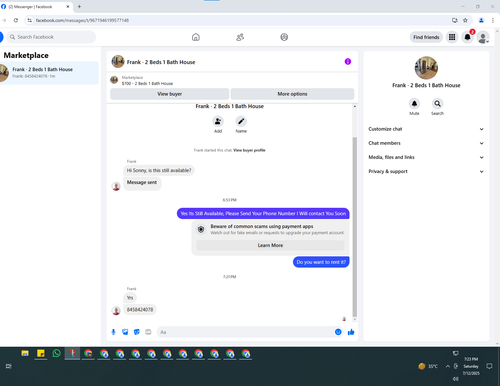
Task: Open the Friends icon in top navigation
Action: pos(240,37)
